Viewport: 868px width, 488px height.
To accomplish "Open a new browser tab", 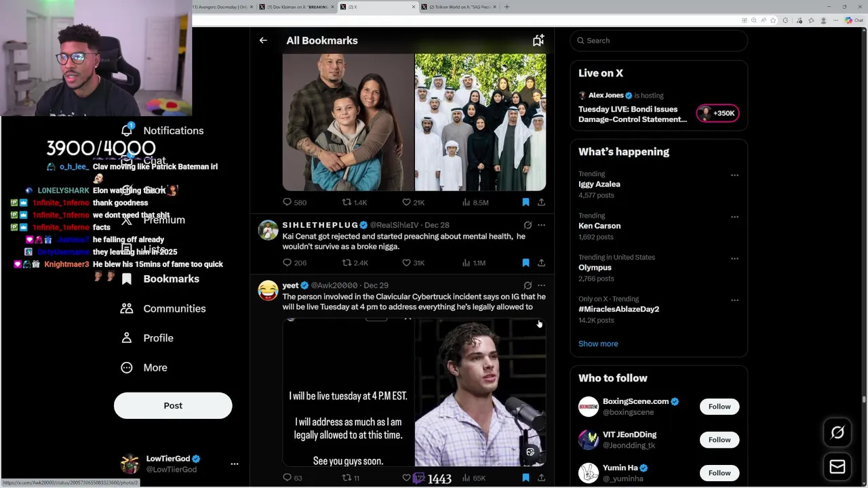I will coord(507,7).
